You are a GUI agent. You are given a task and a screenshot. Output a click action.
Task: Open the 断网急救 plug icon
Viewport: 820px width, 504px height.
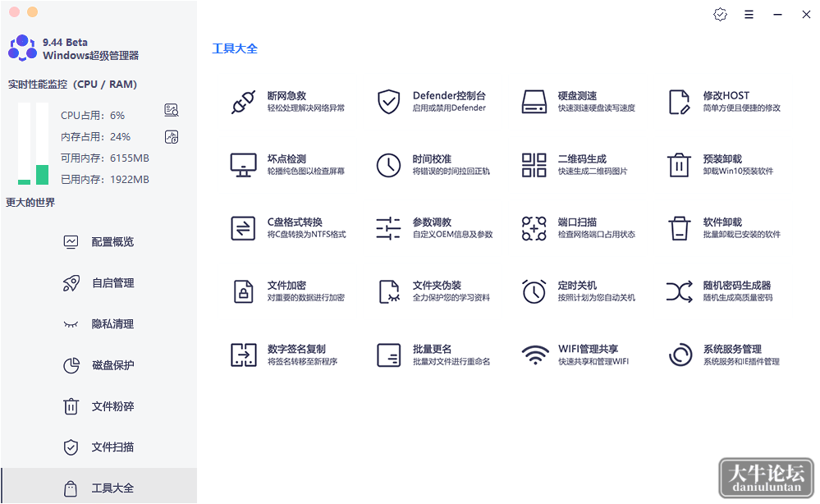point(243,102)
